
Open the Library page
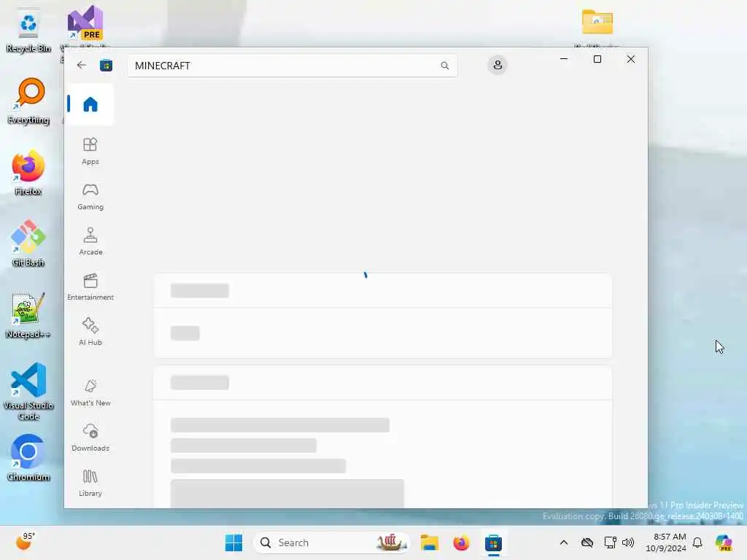click(90, 483)
